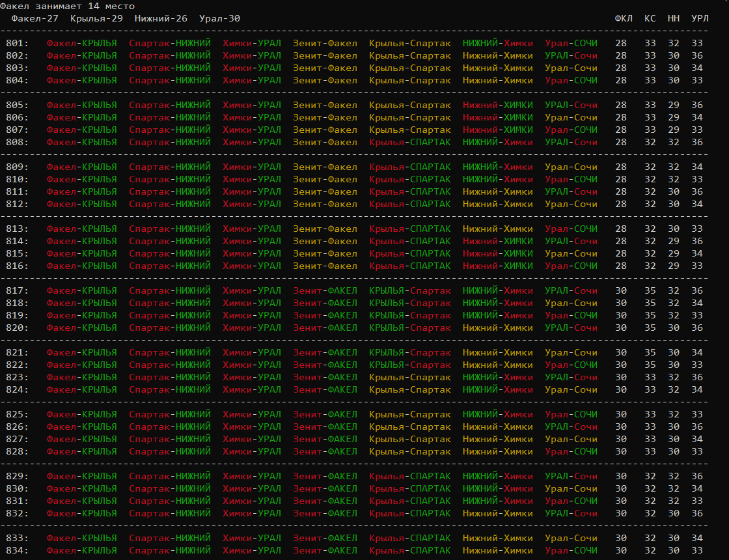
Task: Click 'НИЖНИЙ-Химки' in row 830
Action: point(497,489)
